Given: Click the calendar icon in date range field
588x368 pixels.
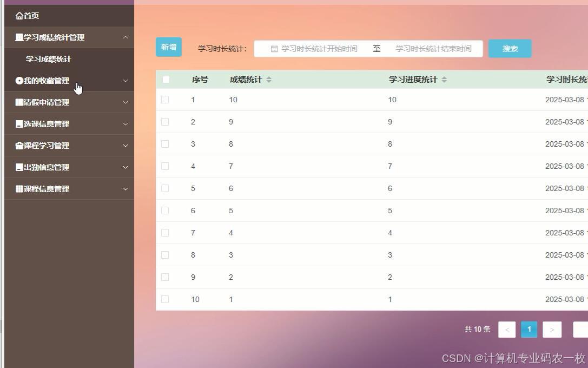Looking at the screenshot, I should tap(274, 49).
